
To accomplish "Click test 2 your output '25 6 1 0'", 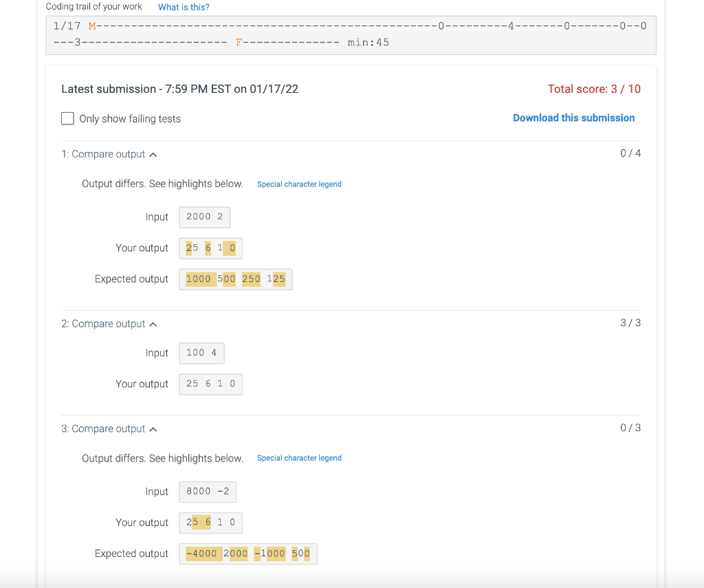I will [210, 384].
